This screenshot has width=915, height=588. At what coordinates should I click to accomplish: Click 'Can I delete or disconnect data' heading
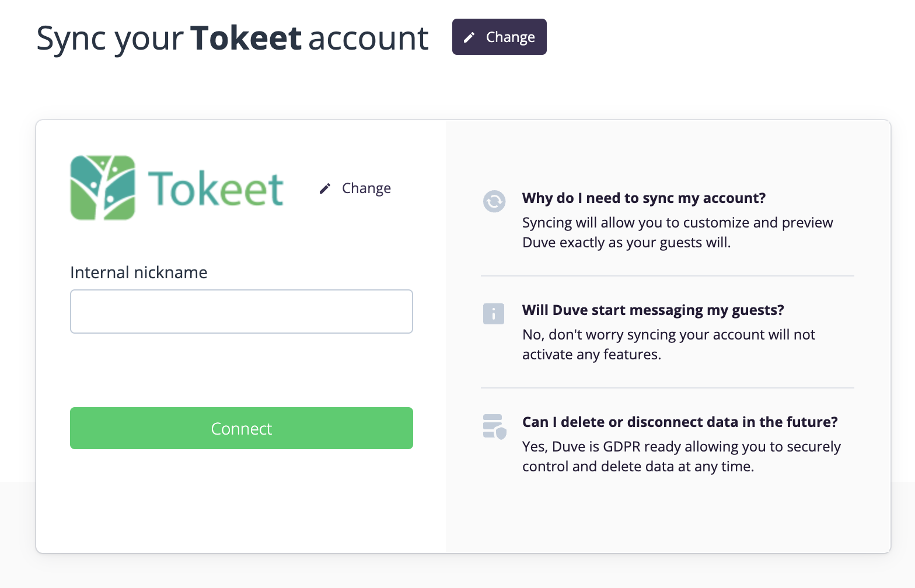coord(680,422)
